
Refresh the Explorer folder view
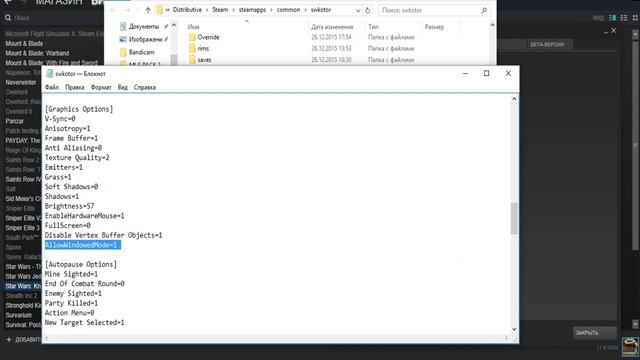pos(368,10)
